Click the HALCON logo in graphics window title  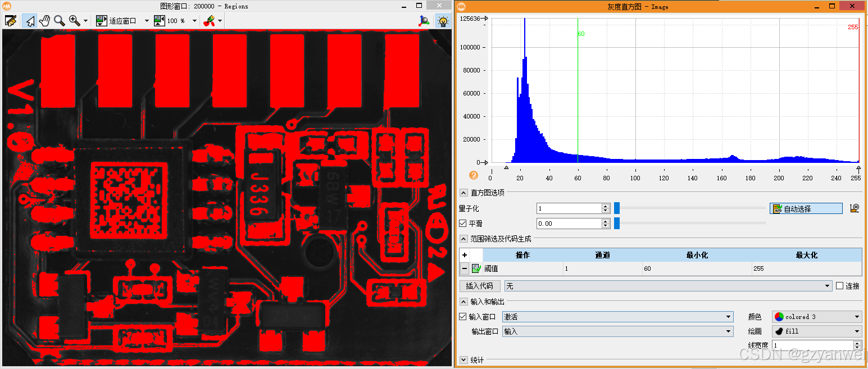point(7,6)
